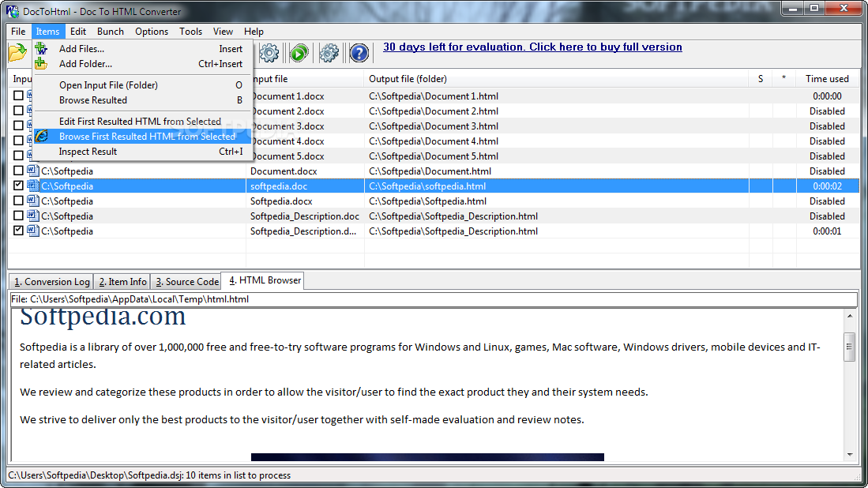Screen dimensions: 868x488
Task: Click the asterisk column header
Action: click(x=783, y=78)
